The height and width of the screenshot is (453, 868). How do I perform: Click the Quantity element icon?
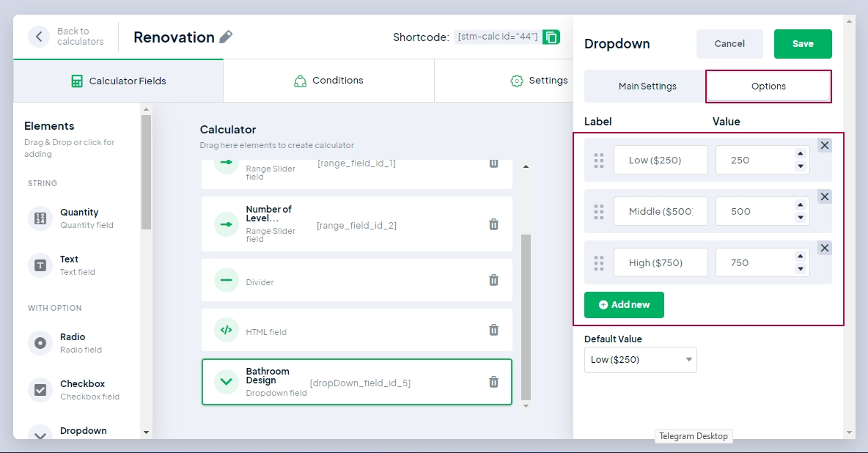pos(40,218)
